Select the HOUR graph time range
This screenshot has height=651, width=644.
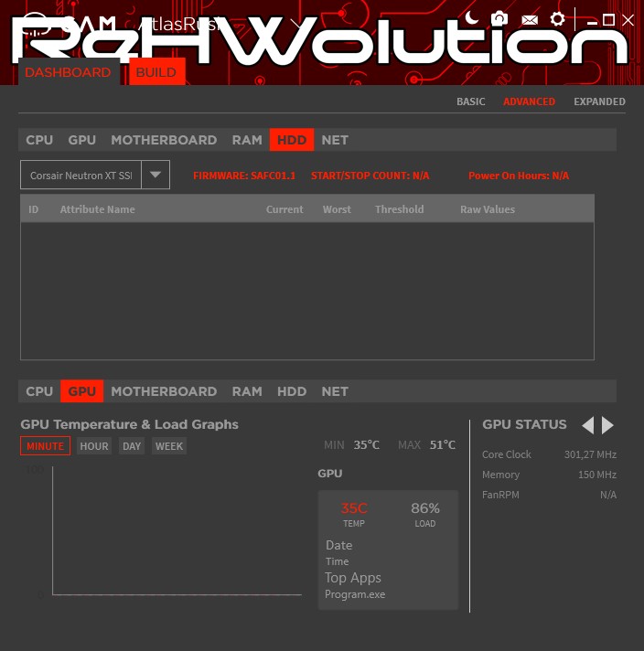tap(94, 446)
